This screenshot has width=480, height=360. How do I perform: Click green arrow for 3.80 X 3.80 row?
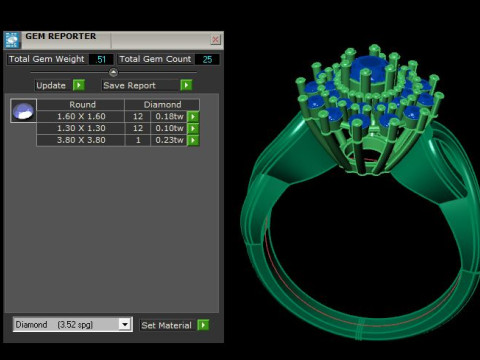[193, 140]
